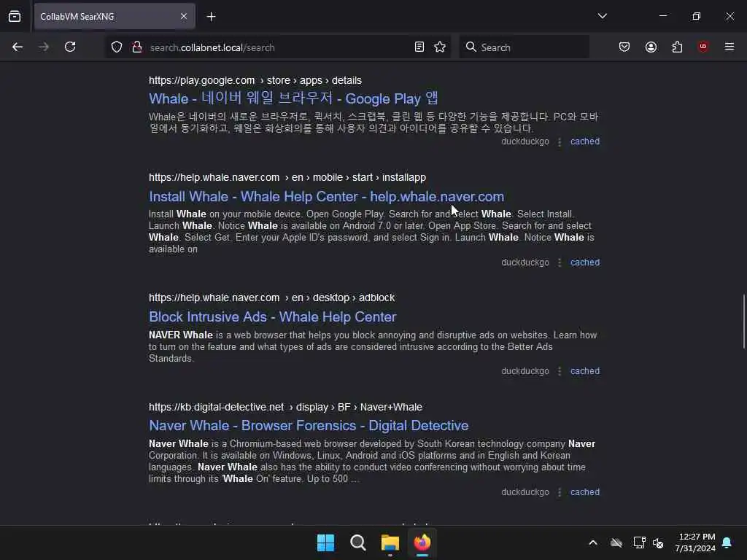Viewport: 747px width, 560px height.
Task: Open File Explorer from taskbar
Action: (390, 542)
